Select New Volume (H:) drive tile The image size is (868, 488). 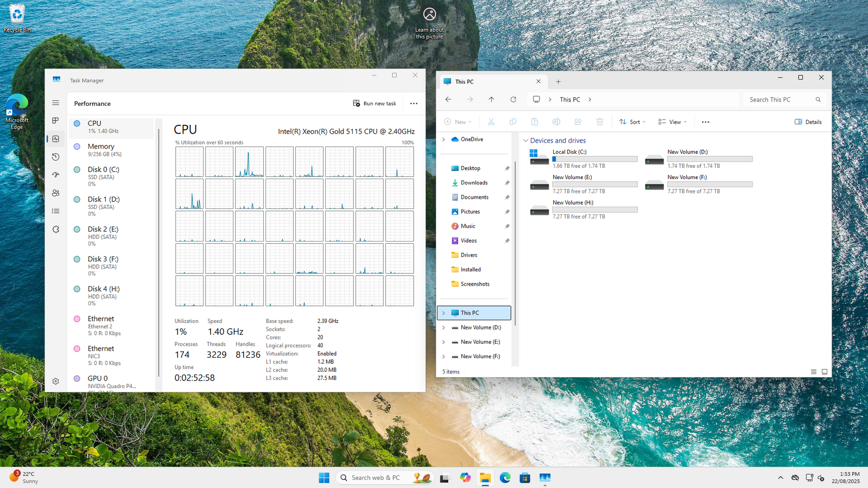point(584,209)
